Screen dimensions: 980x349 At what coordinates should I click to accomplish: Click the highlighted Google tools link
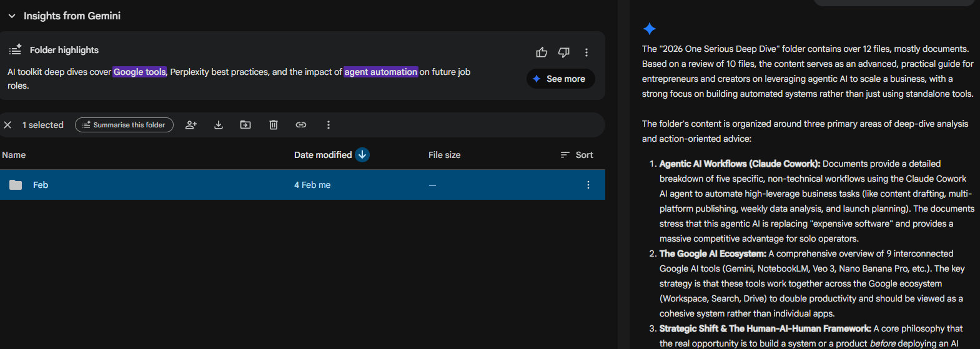coord(140,72)
